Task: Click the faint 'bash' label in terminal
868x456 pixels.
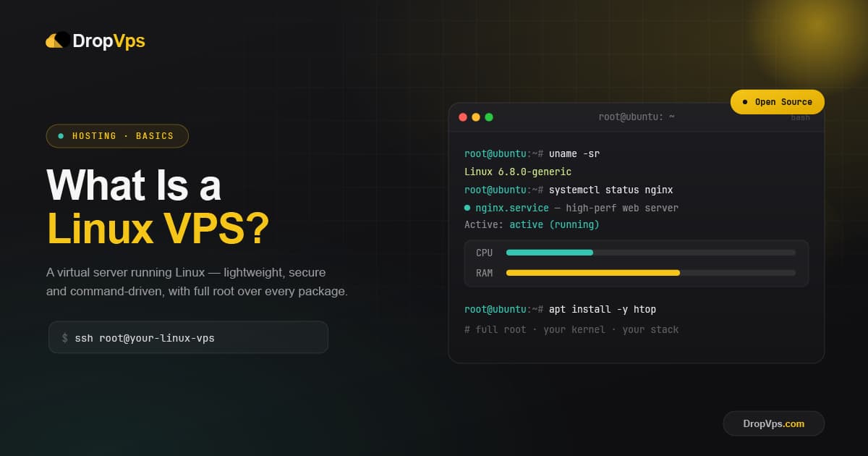Action: (800, 117)
